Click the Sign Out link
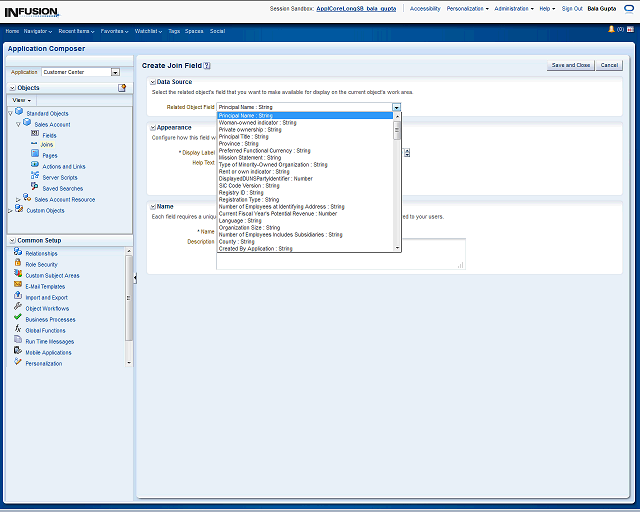Screen dimensions: 640x512 pos(572,8)
